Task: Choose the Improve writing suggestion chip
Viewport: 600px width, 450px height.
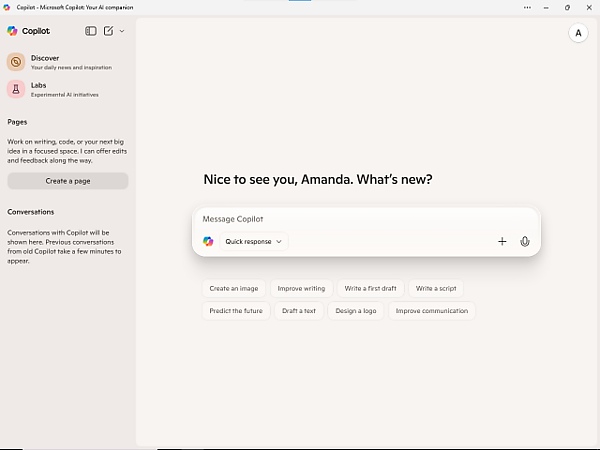Action: click(x=302, y=288)
